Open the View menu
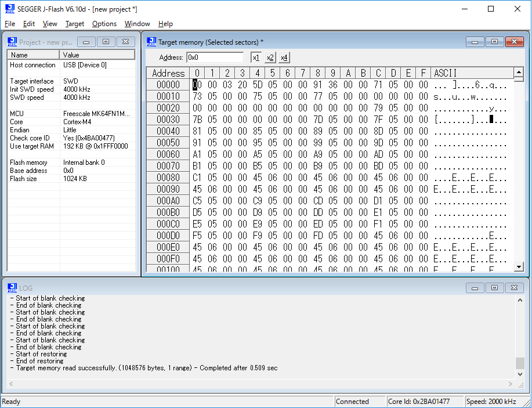 [x=50, y=24]
